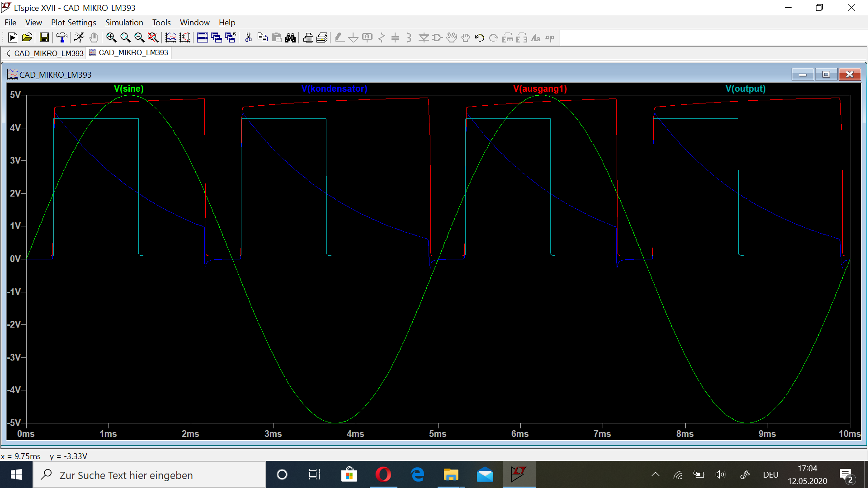Viewport: 868px width, 488px height.
Task: Click the 10ms time axis label
Action: [x=849, y=434]
